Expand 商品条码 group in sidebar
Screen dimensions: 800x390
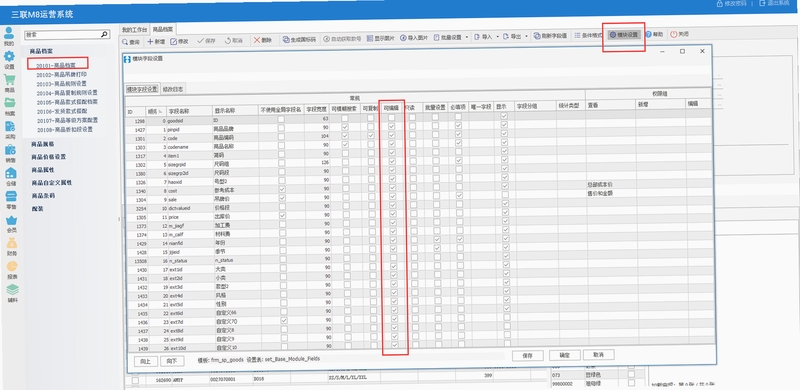point(43,196)
